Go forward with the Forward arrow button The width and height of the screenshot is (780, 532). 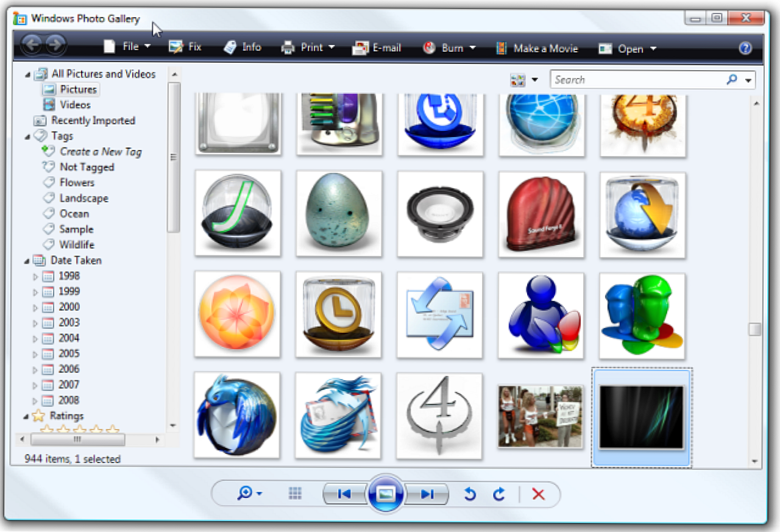pyautogui.click(x=55, y=44)
